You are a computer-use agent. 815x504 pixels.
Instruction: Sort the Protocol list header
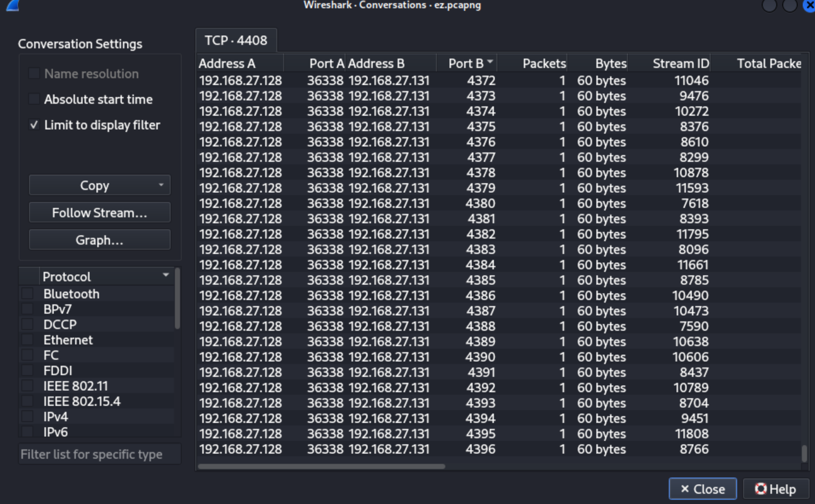click(x=106, y=276)
